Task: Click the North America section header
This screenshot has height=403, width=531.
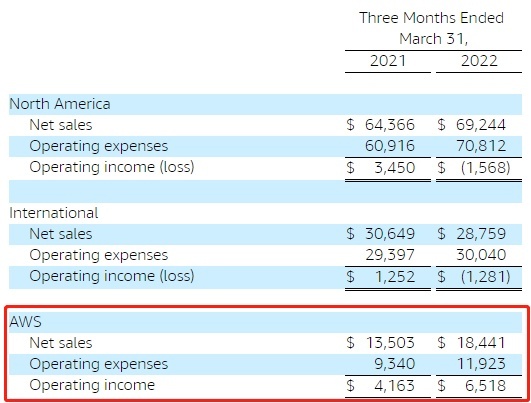Action: tap(60, 104)
